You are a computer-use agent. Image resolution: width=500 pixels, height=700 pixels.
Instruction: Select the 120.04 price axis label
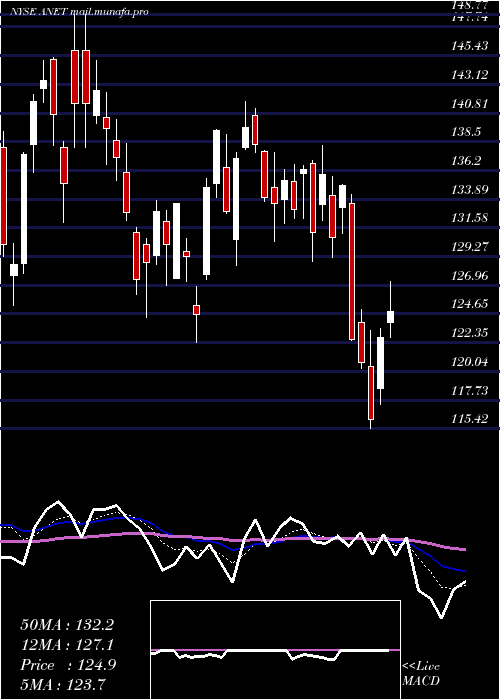(x=468, y=362)
